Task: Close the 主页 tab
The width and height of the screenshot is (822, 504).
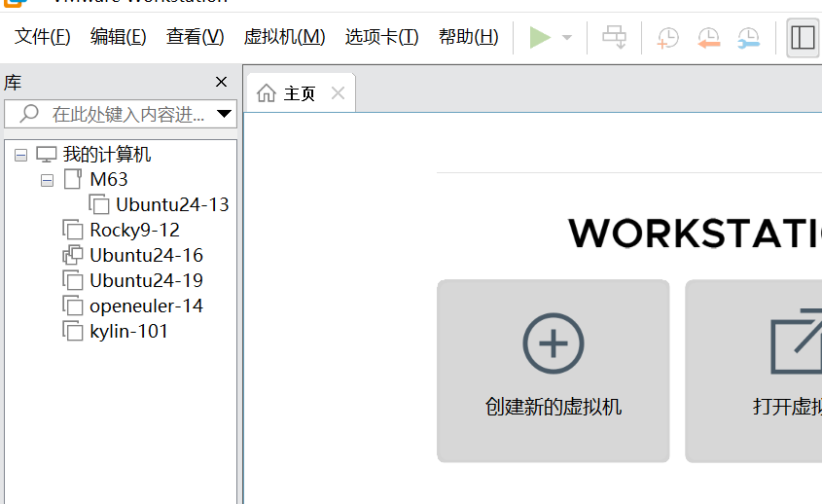Action: pos(339,93)
